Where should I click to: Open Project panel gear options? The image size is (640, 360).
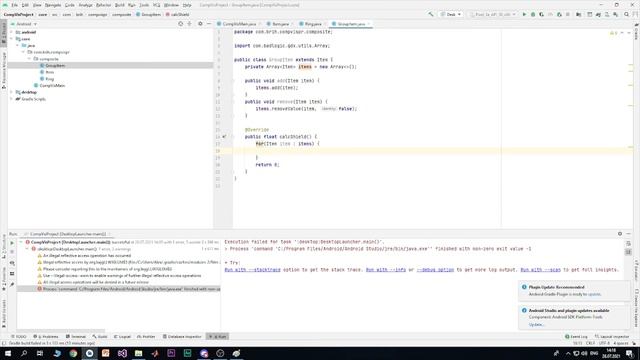(x=200, y=24)
